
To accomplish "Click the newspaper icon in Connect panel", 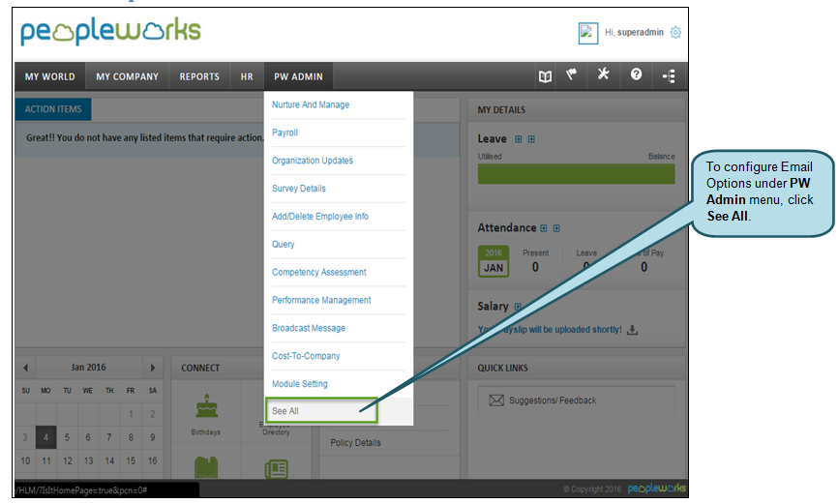I will [277, 469].
